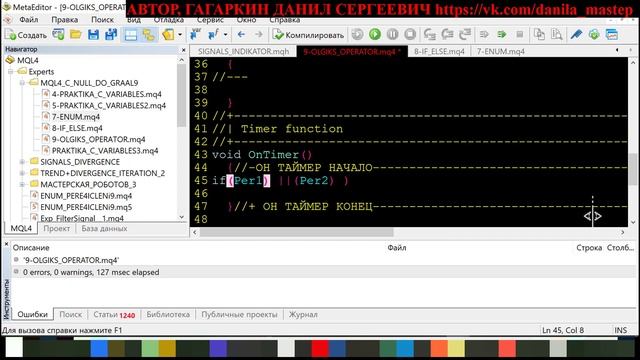Click the green MQL5 storage icon
Screen dimensions: 640x360
tap(594, 35)
